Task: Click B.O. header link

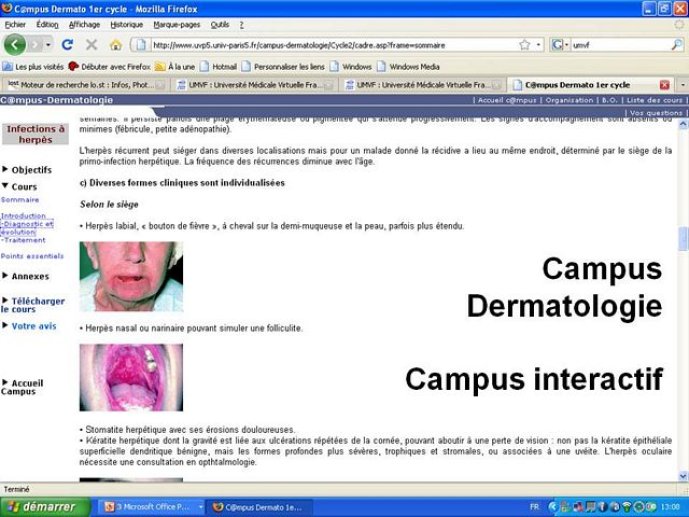Action: (609, 100)
